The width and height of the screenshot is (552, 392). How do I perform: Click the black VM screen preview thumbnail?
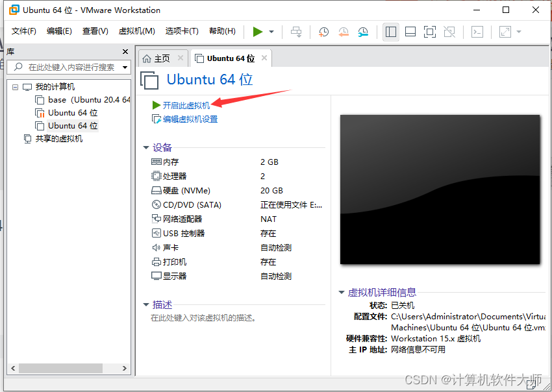coord(440,190)
